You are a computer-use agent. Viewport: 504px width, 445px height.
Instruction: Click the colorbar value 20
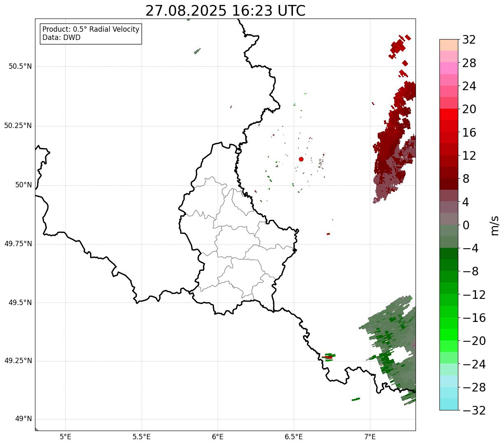point(469,109)
